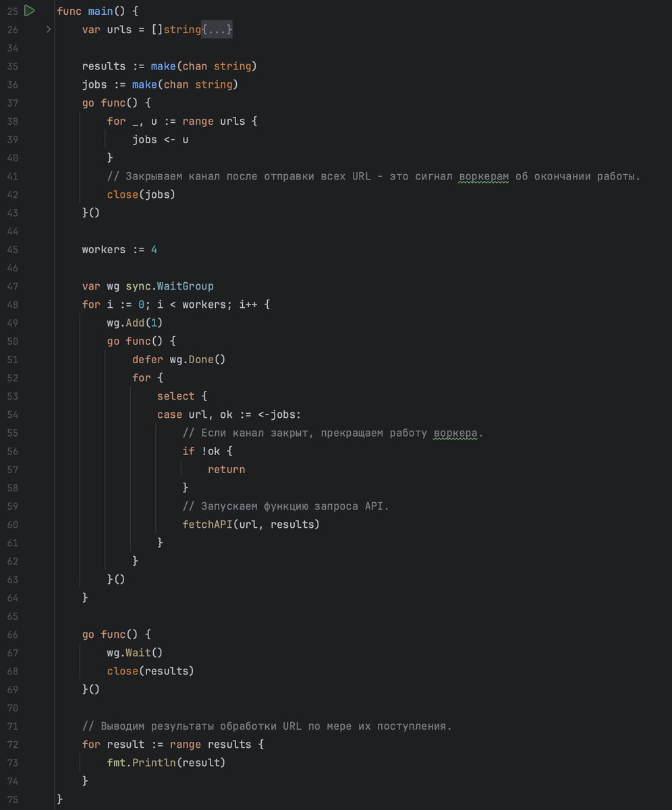Screen dimensions: 672x810
Task: Click 'fetchAPI(url, results)' call
Action: (x=251, y=524)
